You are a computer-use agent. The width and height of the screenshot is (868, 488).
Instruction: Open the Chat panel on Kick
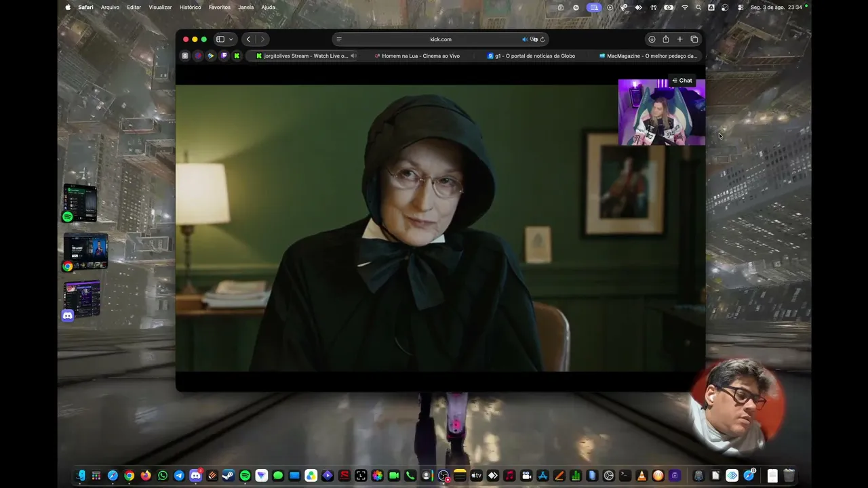[682, 81]
